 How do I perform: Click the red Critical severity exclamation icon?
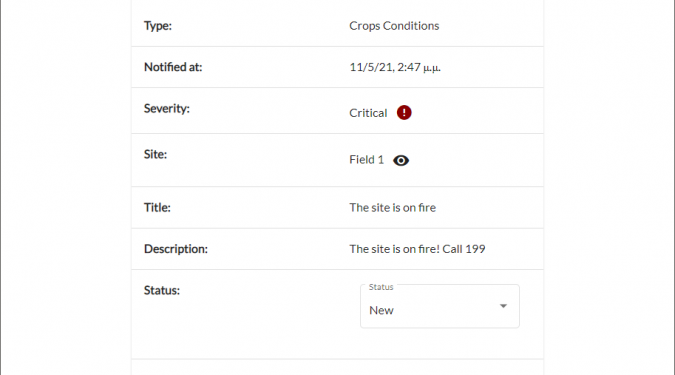point(404,113)
